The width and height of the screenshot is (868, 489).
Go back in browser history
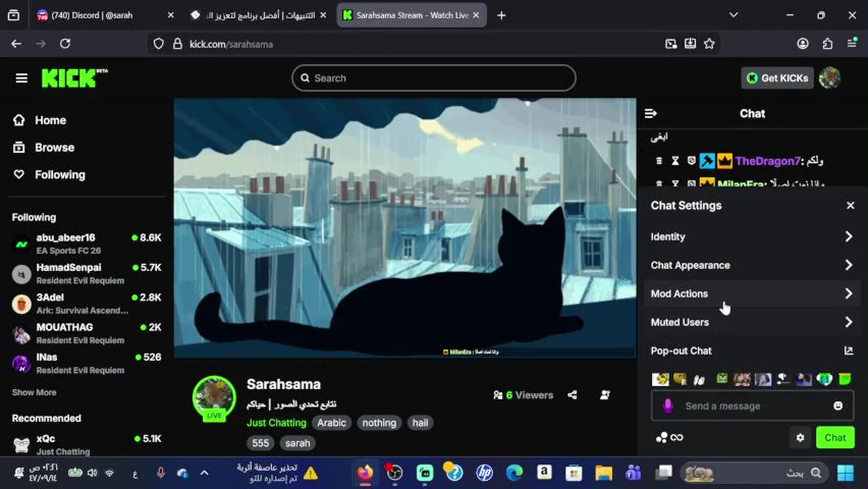[x=16, y=43]
